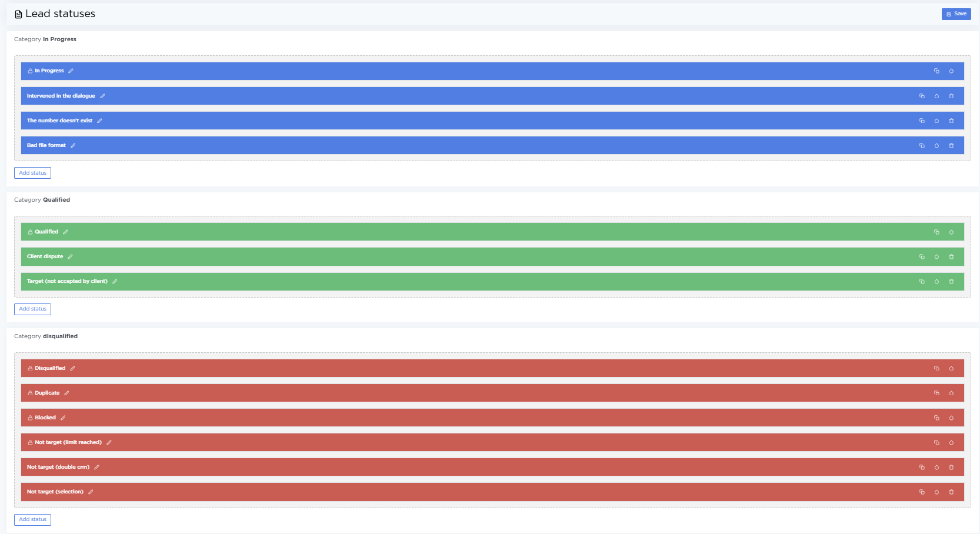Change color of 'Intervened in the dialogue' status
The width and height of the screenshot is (980, 534).
coord(936,96)
